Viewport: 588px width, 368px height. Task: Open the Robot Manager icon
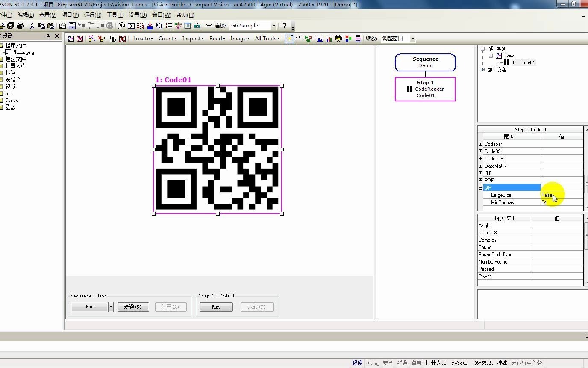click(122, 26)
